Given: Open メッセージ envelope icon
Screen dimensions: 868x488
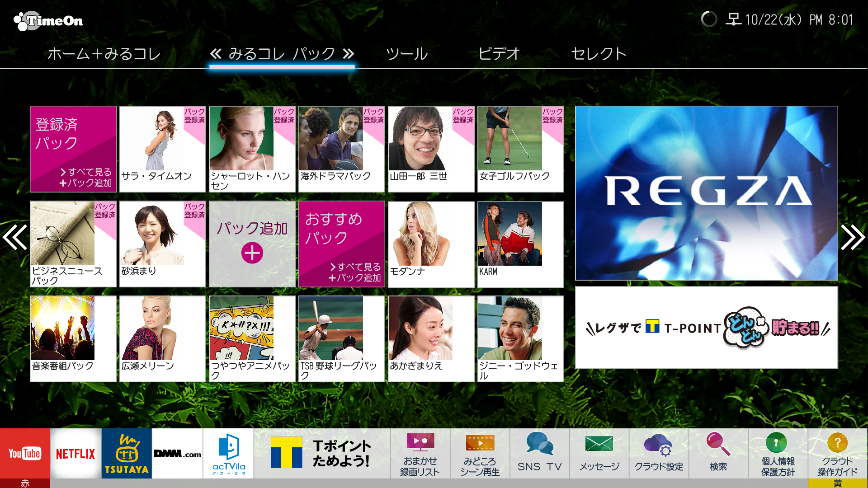Looking at the screenshot, I should point(599,453).
